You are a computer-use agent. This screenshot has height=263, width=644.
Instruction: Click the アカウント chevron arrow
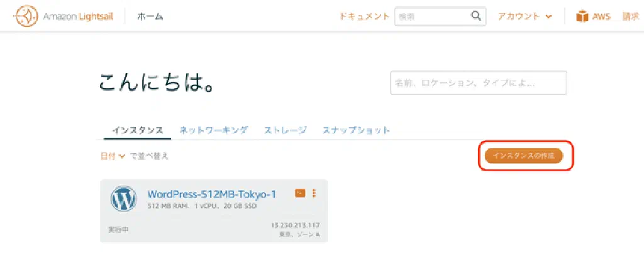coord(548,17)
